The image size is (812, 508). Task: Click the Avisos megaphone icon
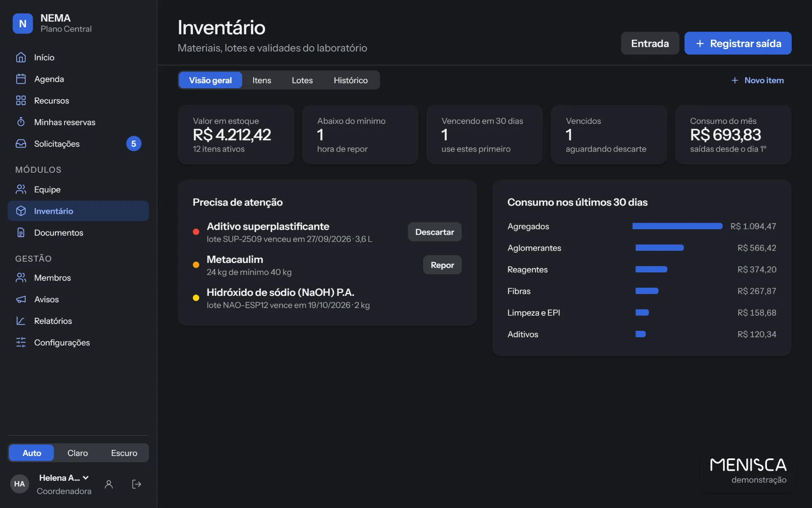[21, 299]
